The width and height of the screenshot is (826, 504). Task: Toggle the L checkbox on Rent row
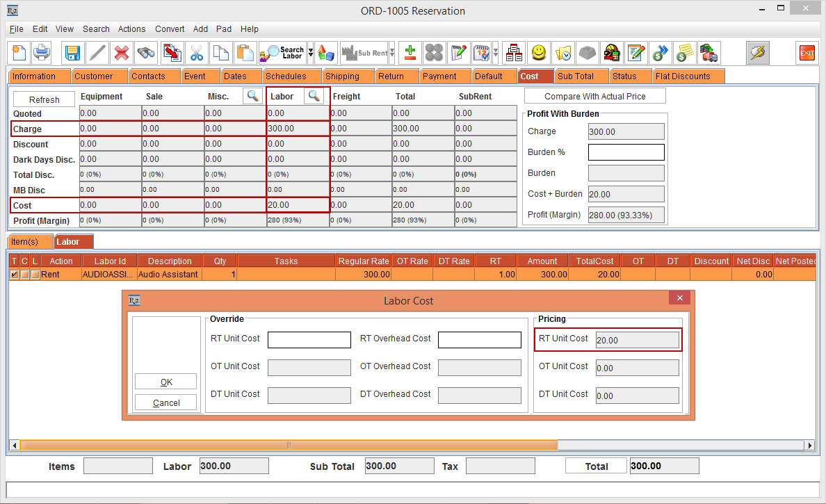click(x=34, y=275)
